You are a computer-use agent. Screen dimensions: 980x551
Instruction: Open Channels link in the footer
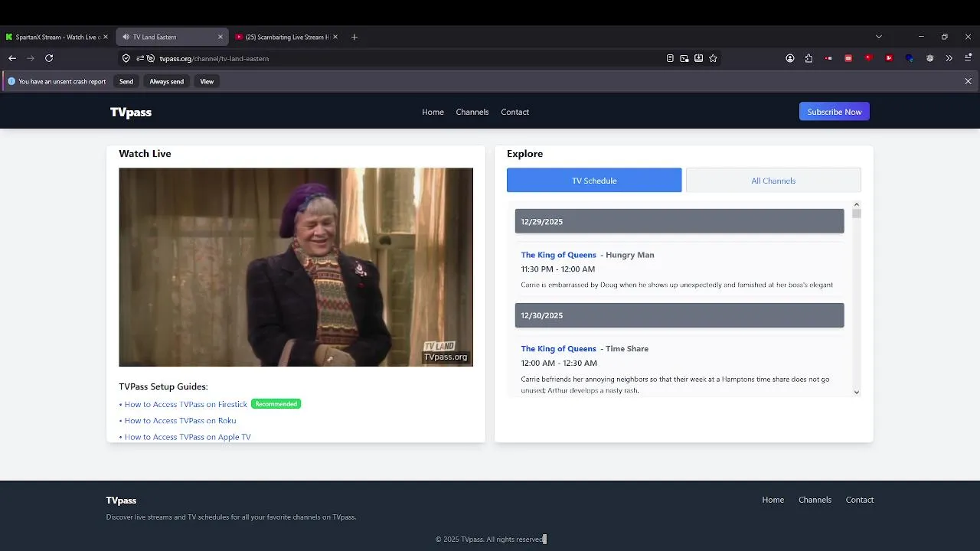tap(815, 500)
